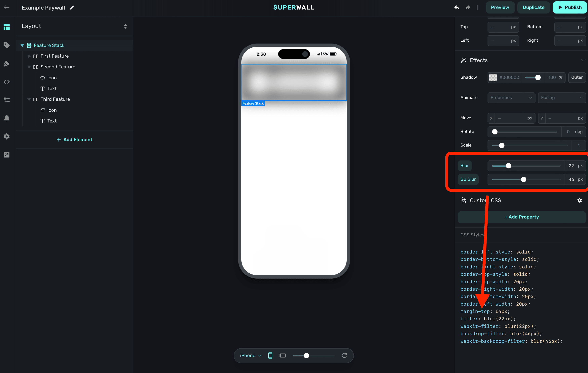Toggle the Outer shadow type button
This screenshot has height=373, width=588.
(577, 77)
